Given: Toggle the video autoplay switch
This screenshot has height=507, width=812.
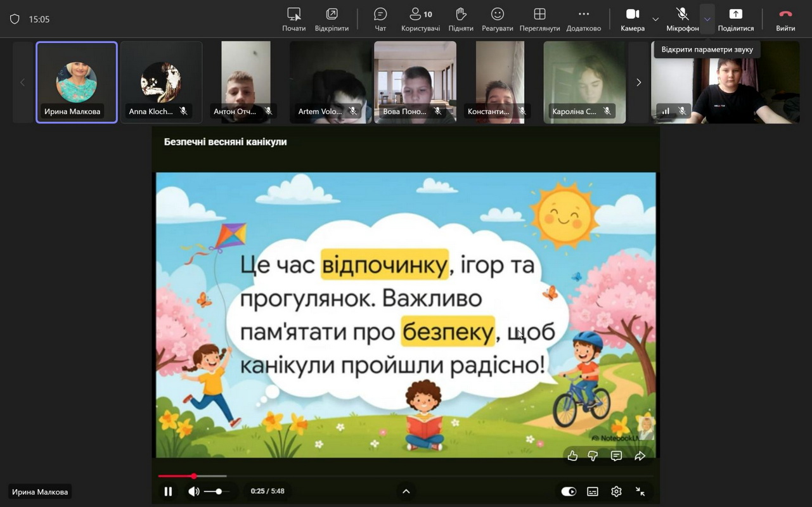Looking at the screenshot, I should tap(569, 491).
